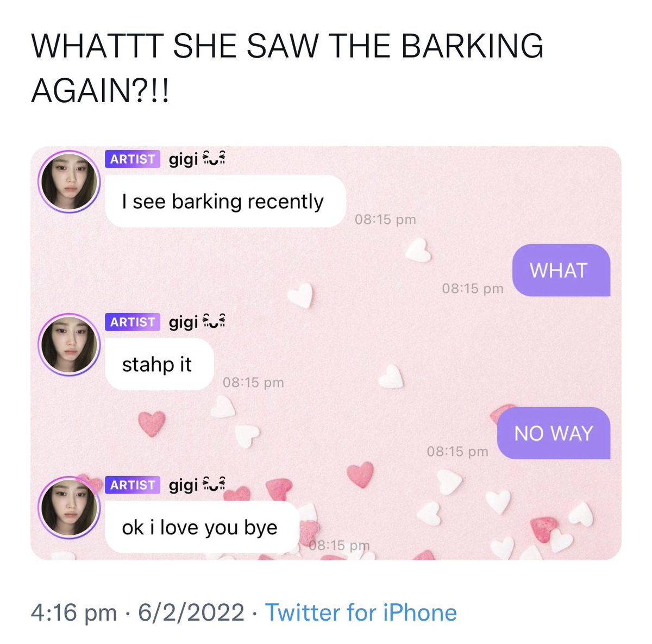The height and width of the screenshot is (644, 652).
Task: Open the 'Twitter for iPhone' source link
Action: click(x=361, y=612)
